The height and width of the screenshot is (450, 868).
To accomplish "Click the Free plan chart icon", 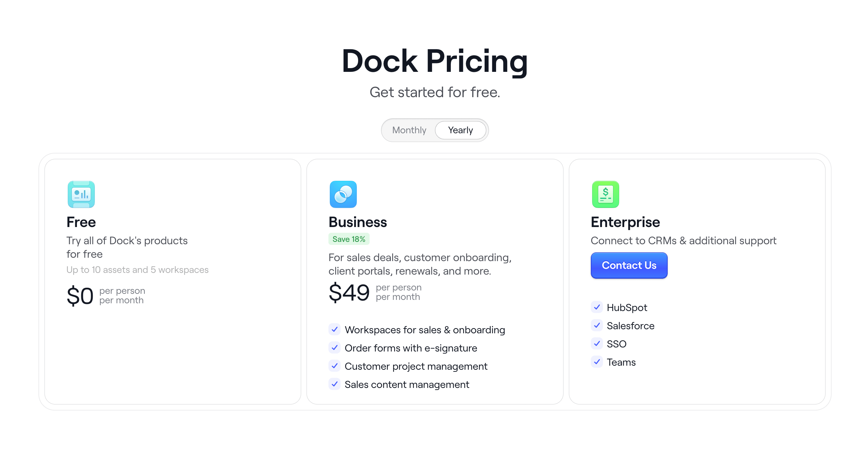I will coord(81,194).
